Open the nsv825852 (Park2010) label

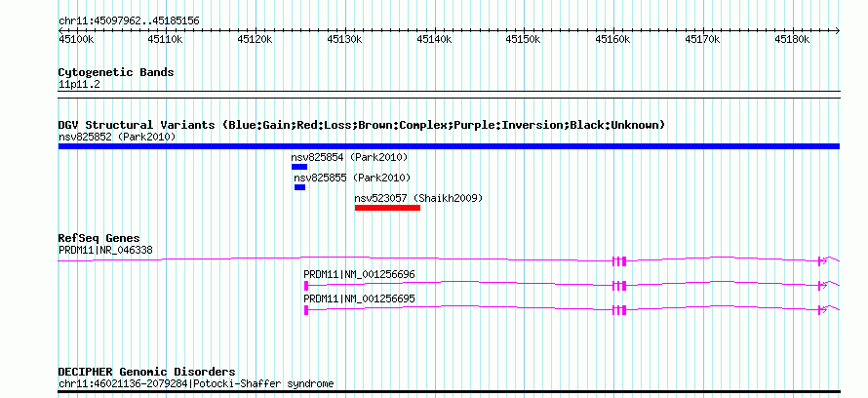click(117, 137)
